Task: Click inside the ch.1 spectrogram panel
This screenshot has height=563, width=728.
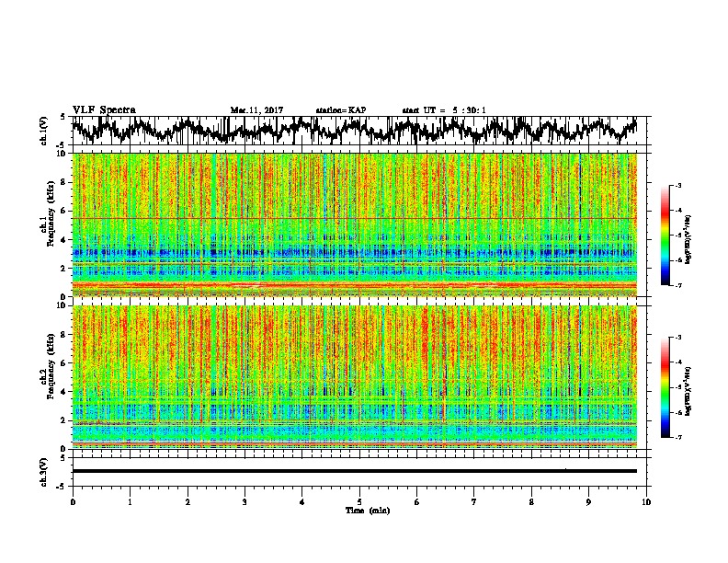Action: tap(354, 224)
